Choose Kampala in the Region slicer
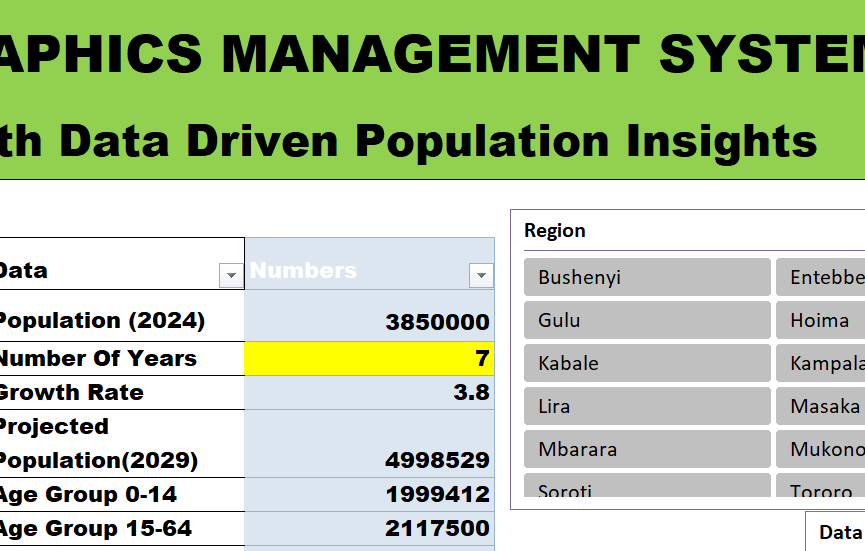Viewport: 865px width, 551px height. click(x=820, y=363)
